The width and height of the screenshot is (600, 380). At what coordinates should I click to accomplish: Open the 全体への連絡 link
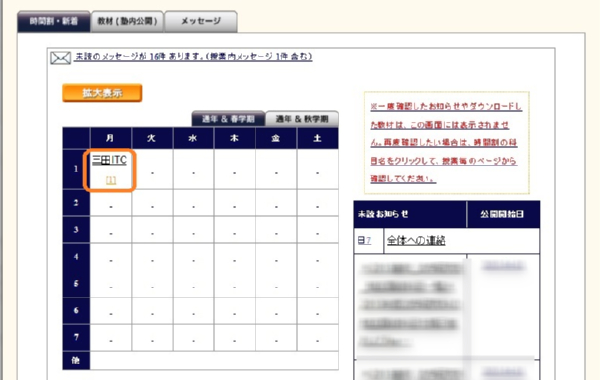tap(416, 240)
